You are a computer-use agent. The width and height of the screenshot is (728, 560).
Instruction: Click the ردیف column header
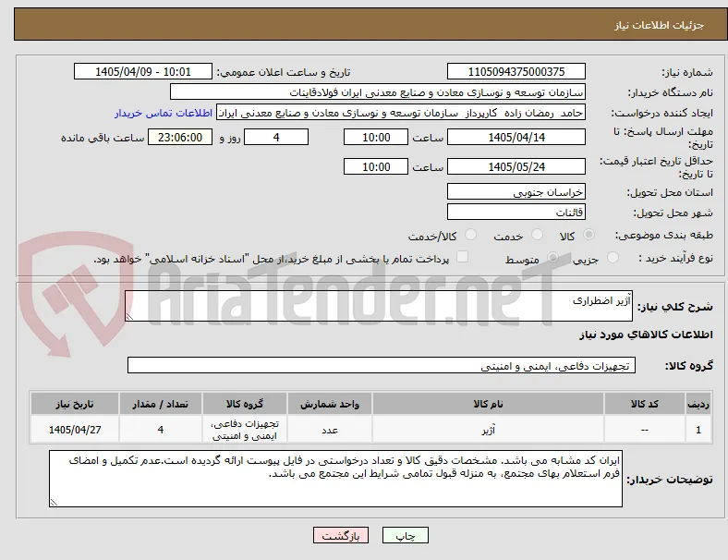(x=698, y=404)
